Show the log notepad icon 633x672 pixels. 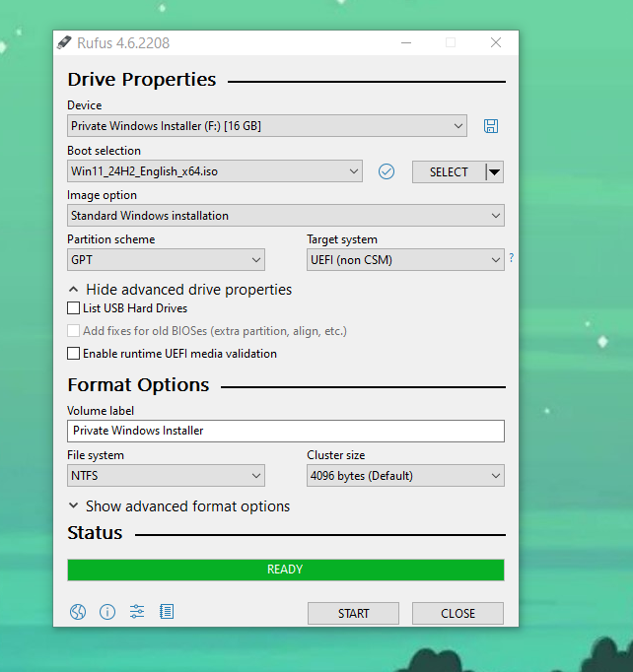click(167, 612)
